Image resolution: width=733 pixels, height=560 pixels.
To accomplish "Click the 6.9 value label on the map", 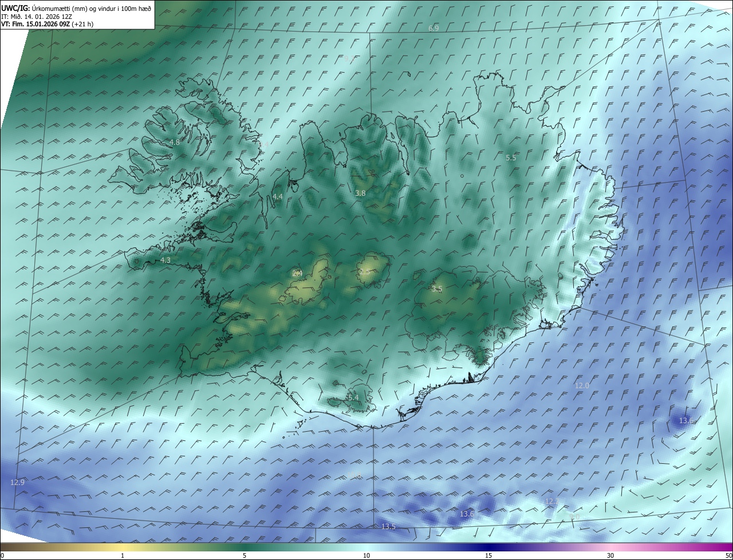I will click(x=434, y=28).
